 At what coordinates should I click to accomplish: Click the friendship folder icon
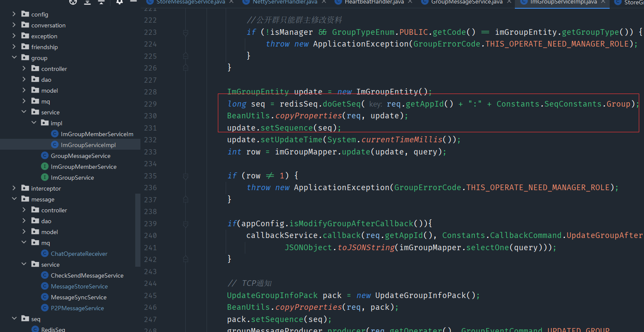coord(25,47)
